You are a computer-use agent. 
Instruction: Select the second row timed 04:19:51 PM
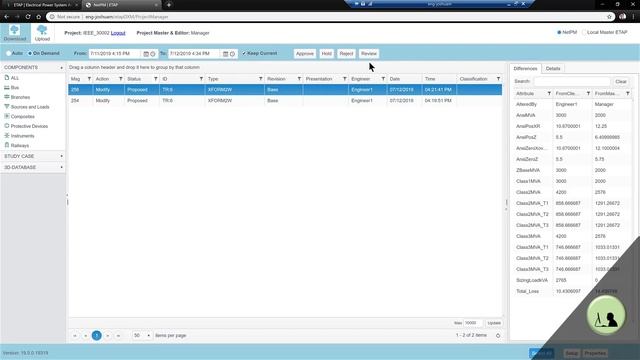pos(285,100)
